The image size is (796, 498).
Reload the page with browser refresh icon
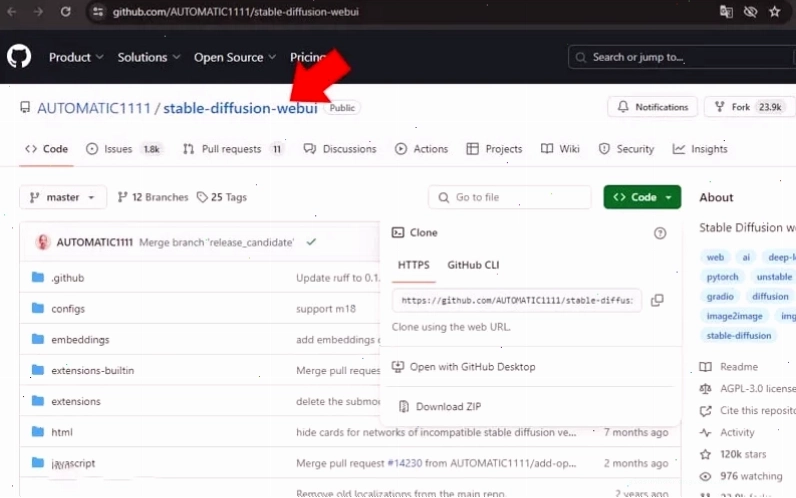click(x=65, y=11)
